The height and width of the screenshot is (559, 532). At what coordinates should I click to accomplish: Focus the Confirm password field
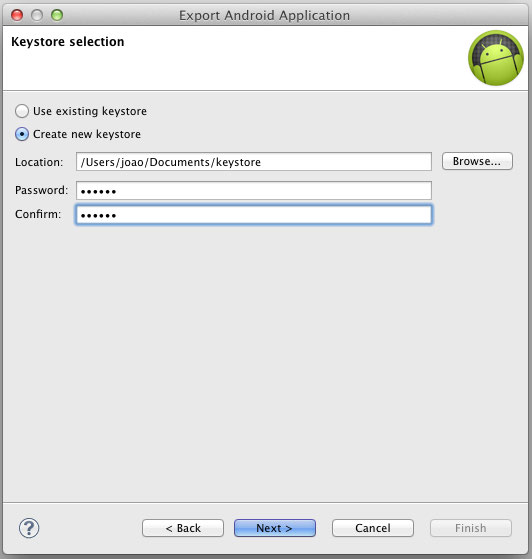pos(254,215)
